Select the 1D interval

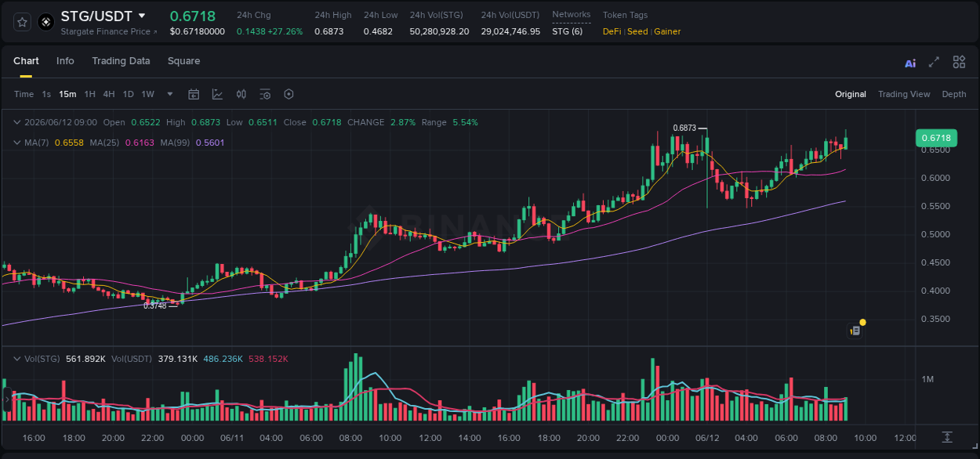(x=128, y=94)
